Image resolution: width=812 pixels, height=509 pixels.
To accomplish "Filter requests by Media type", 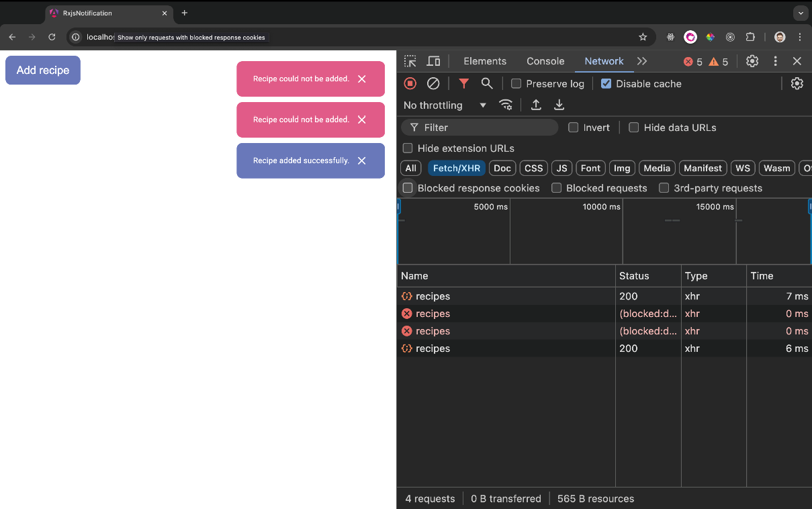I will click(x=657, y=168).
